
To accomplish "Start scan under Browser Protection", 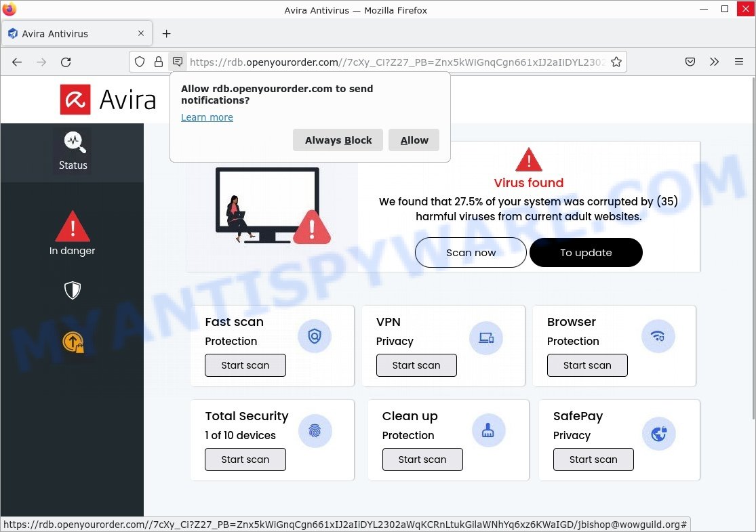I will click(x=587, y=365).
